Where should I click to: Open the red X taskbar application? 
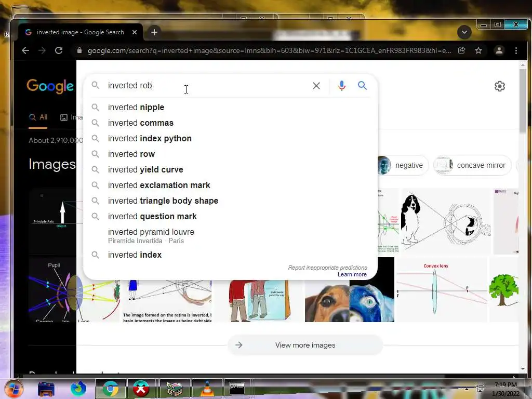coord(141,389)
